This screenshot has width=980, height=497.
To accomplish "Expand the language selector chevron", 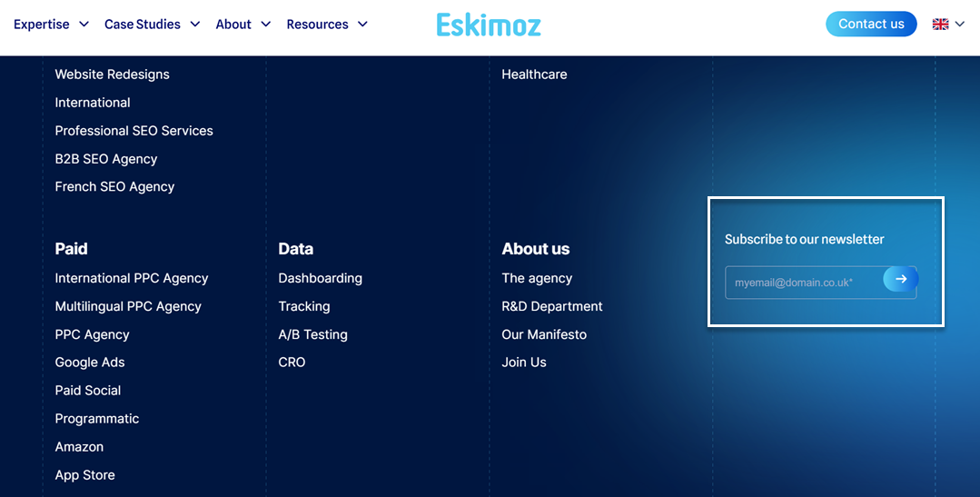I will (x=960, y=24).
